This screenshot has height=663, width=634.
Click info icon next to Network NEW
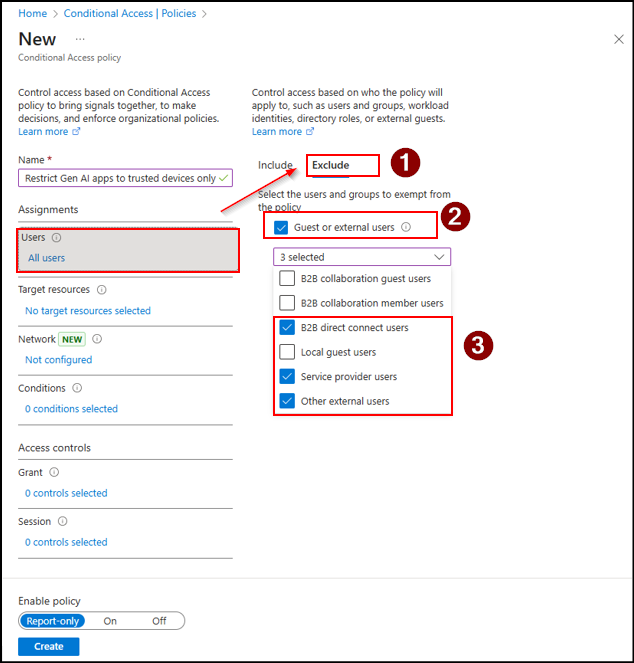click(x=97, y=339)
